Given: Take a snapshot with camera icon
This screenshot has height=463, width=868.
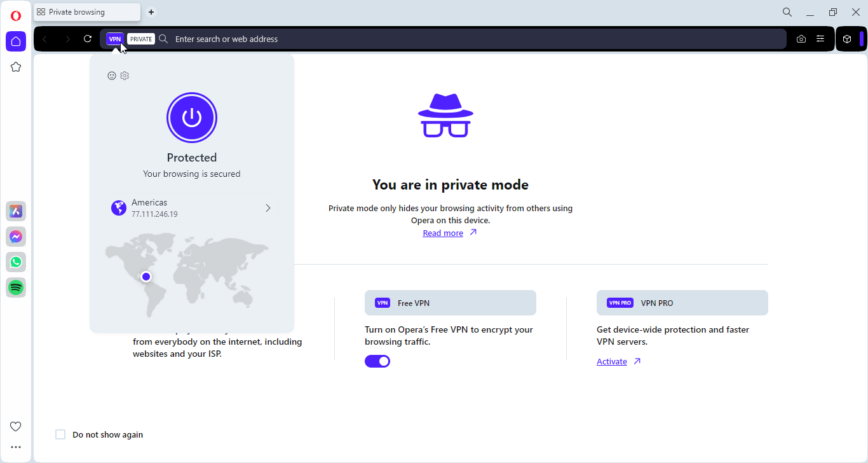Looking at the screenshot, I should 801,39.
